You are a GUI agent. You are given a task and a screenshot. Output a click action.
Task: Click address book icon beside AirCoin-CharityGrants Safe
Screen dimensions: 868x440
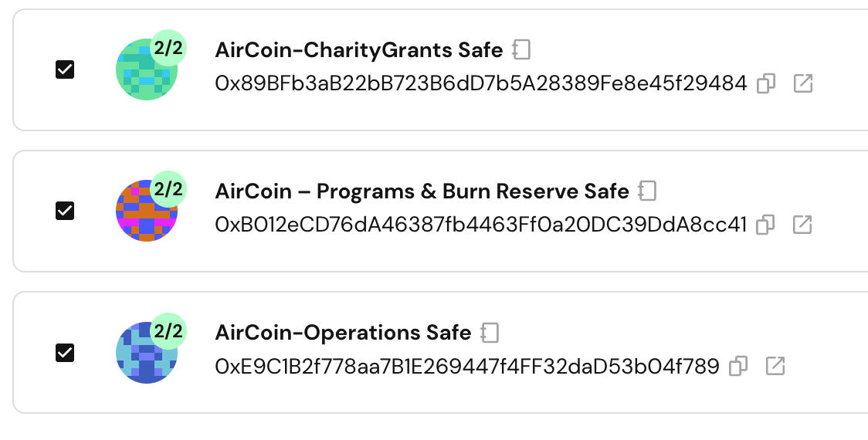[522, 50]
